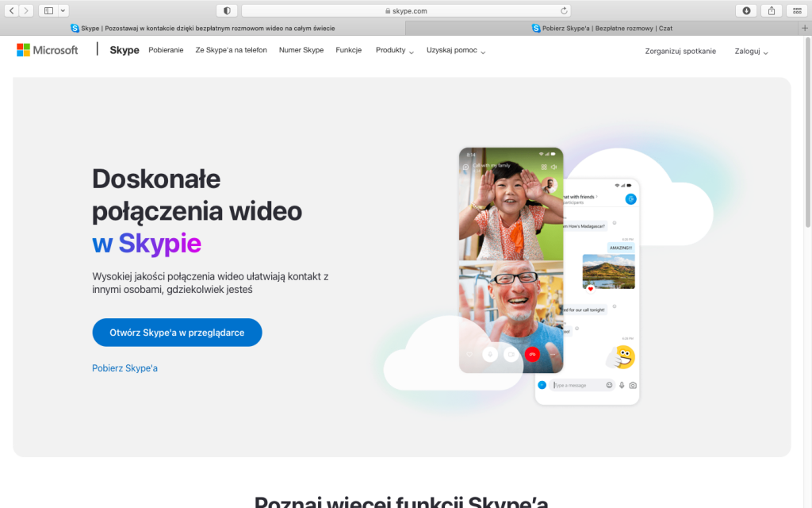Expand the Produkty dropdown
Image resolution: width=812 pixels, height=508 pixels.
(x=394, y=50)
